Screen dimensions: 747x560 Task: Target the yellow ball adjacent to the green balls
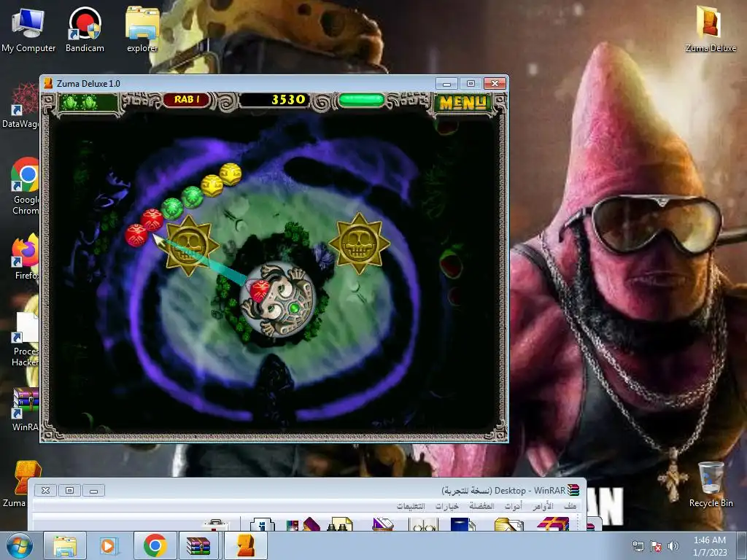point(212,186)
